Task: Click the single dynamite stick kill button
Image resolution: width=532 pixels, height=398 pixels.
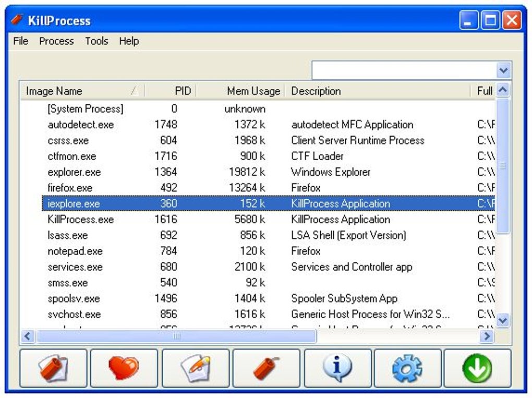Action: (267, 368)
